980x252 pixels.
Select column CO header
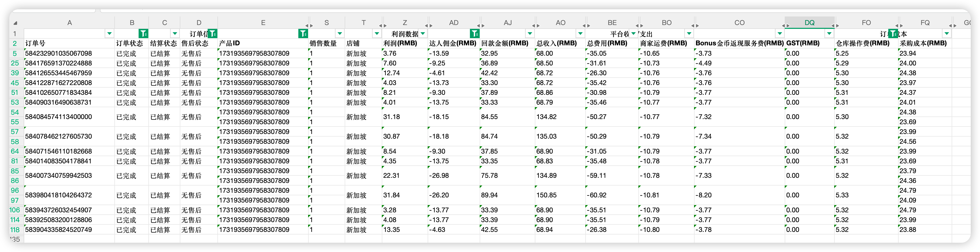pyautogui.click(x=739, y=23)
